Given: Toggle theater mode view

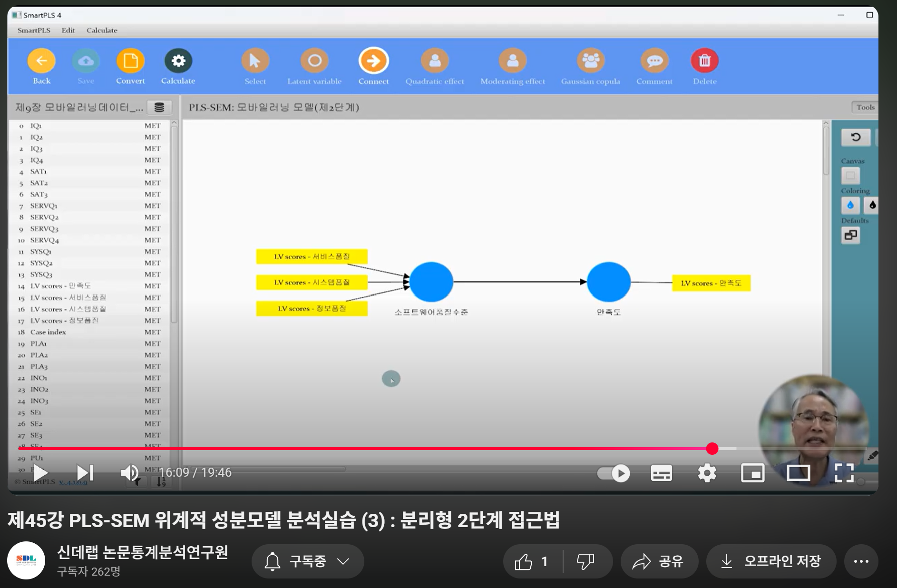Looking at the screenshot, I should point(799,473).
